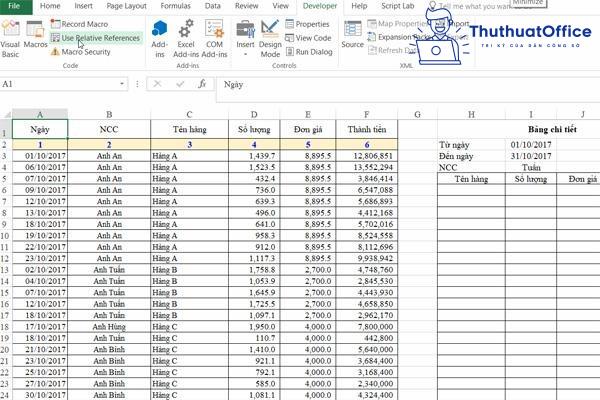Switch to the Review tab
Viewport: 600px width, 400px height.
(247, 6)
